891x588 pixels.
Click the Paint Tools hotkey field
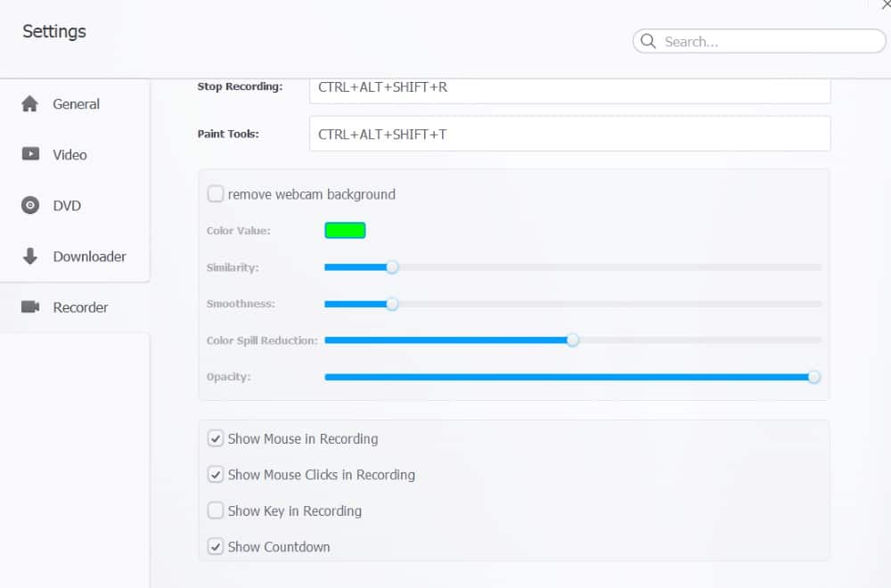[x=569, y=134]
